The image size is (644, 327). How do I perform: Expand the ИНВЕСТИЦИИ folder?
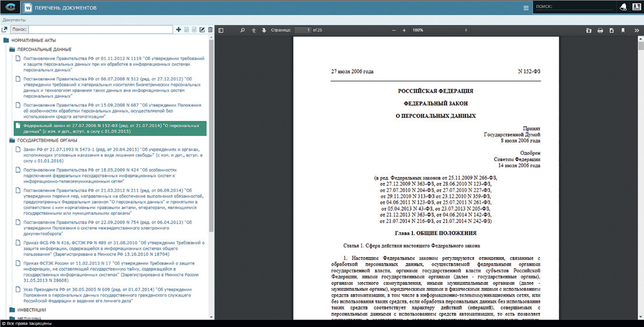[x=12, y=309]
